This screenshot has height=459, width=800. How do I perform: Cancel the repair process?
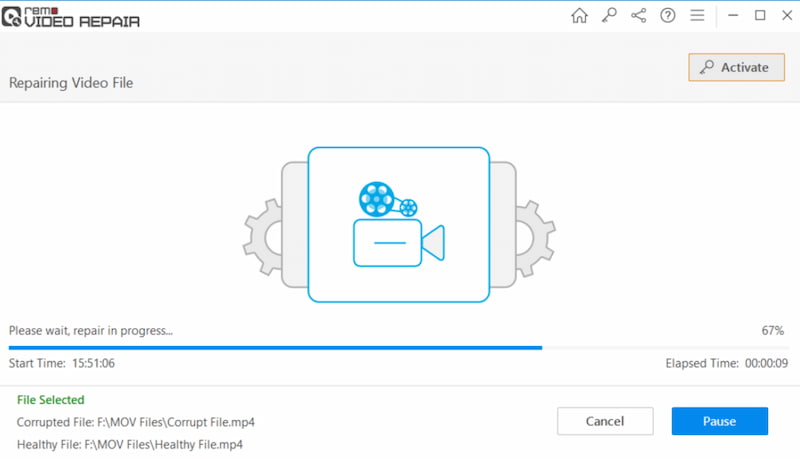pyautogui.click(x=605, y=421)
